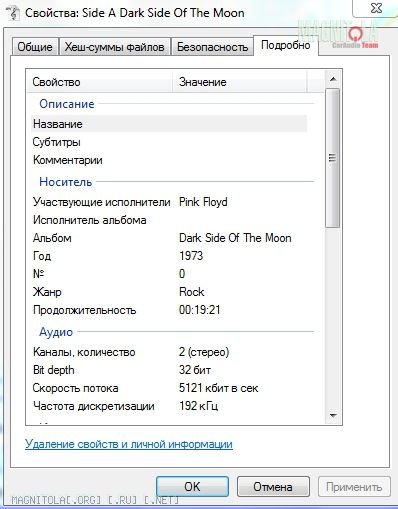Click the № property label
The width and height of the screenshot is (398, 509).
[x=38, y=274]
